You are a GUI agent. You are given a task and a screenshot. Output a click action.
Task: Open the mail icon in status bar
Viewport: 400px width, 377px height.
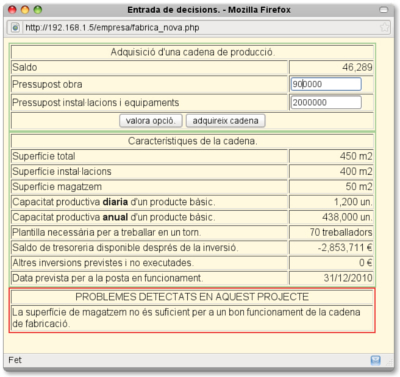375,360
